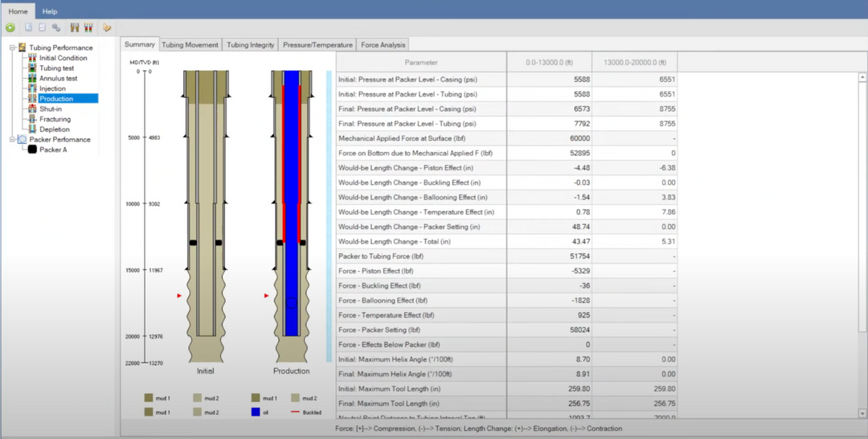Click the value 7792
The image size is (868, 439).
[x=583, y=124]
